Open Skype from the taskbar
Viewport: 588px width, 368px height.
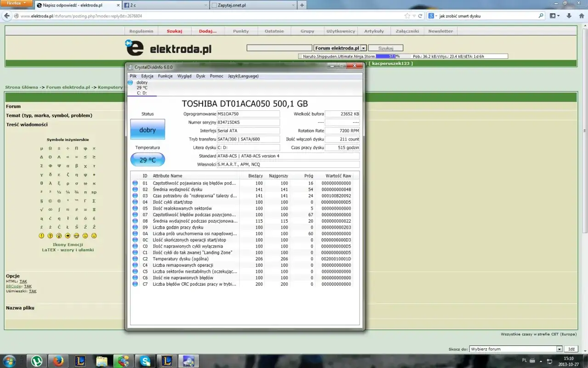[x=146, y=360]
